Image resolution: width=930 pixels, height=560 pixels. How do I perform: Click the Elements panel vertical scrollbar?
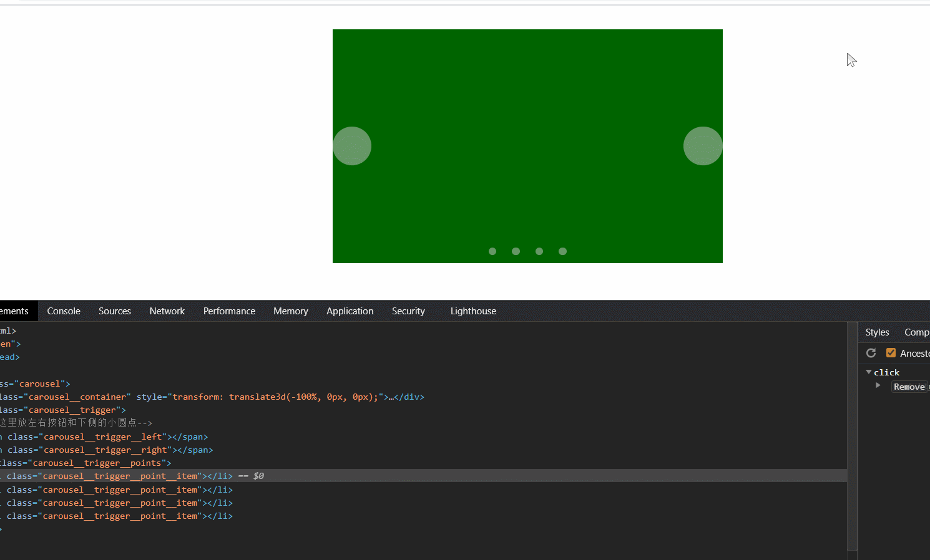click(x=852, y=437)
